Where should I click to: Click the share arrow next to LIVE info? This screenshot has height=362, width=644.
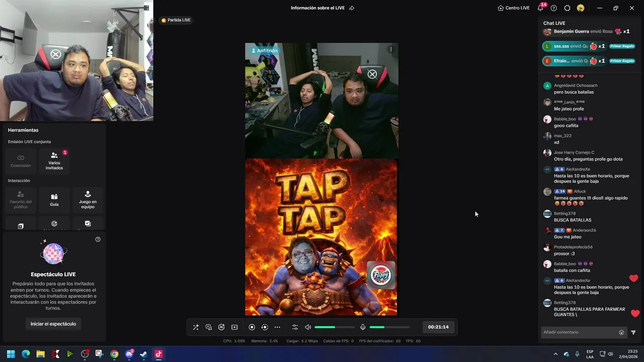pyautogui.click(x=352, y=8)
